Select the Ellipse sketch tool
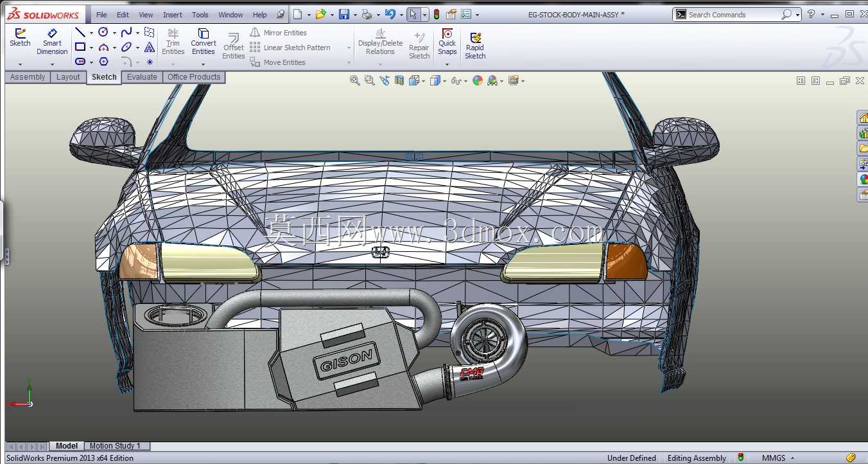 coord(126,47)
